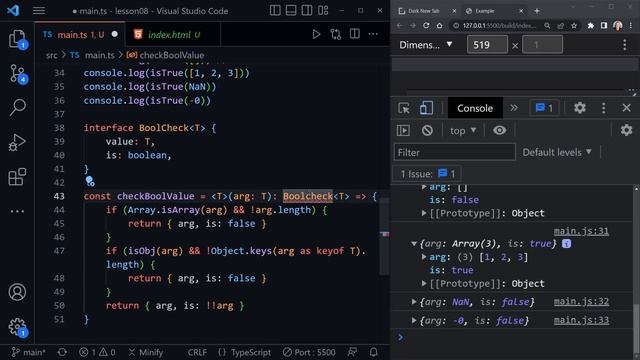This screenshot has width=640, height=360.
Task: Synchronize changes icon in status bar
Action: (x=62, y=352)
